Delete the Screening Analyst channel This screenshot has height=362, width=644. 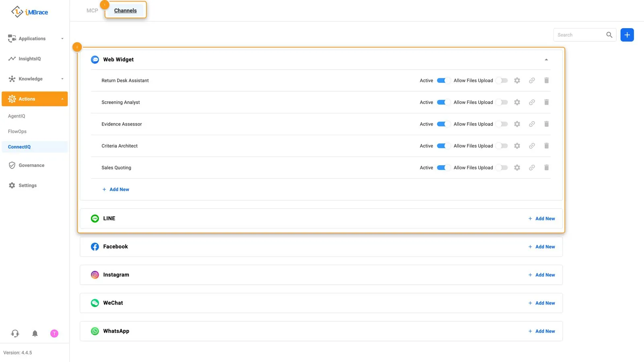pos(547,102)
